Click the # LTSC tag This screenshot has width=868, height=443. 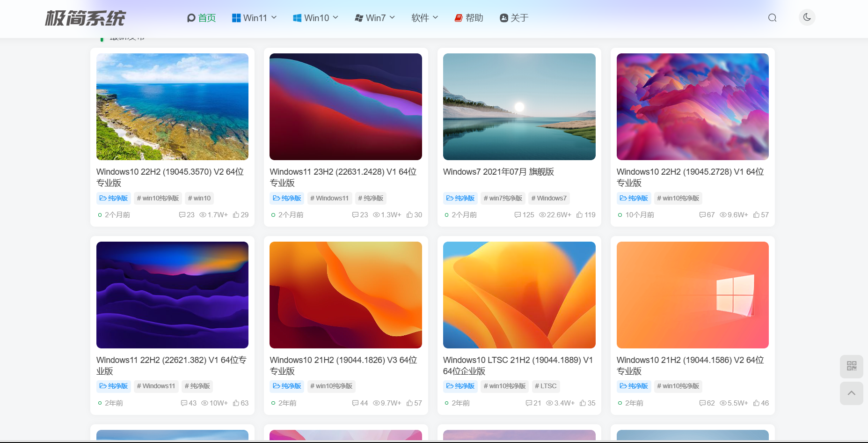tap(546, 386)
